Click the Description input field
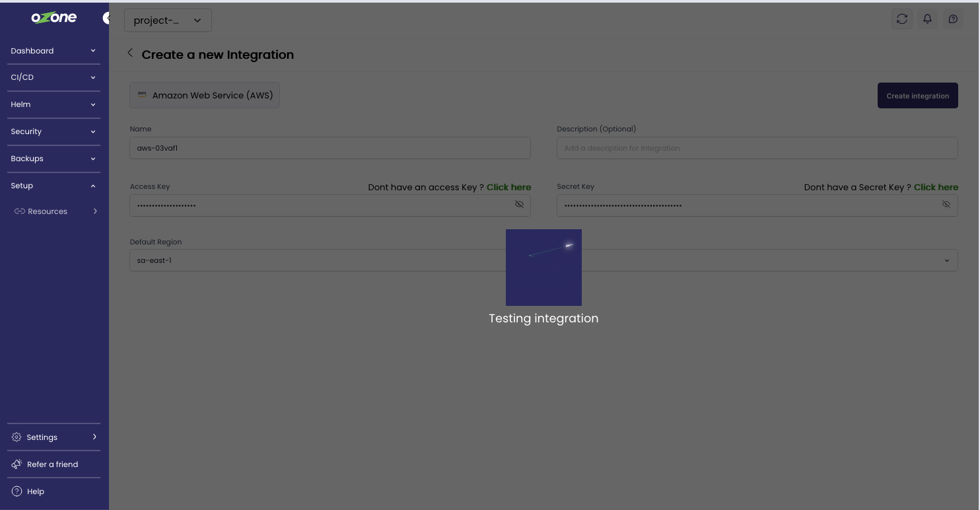This screenshot has width=980, height=510. [x=757, y=148]
